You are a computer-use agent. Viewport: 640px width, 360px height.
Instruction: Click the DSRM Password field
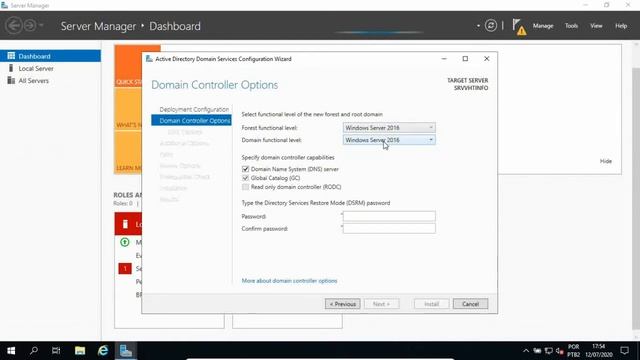[389, 216]
